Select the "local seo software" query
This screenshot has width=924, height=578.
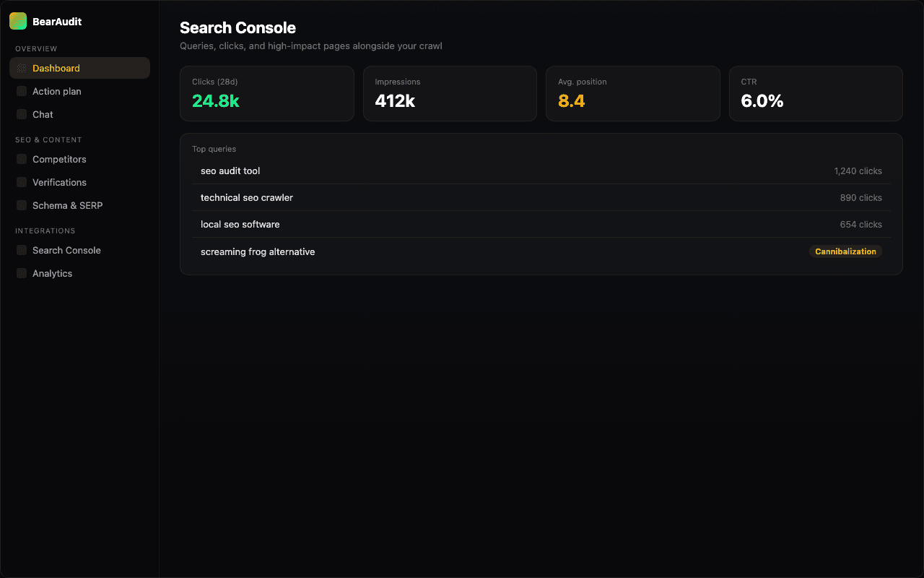541,225
